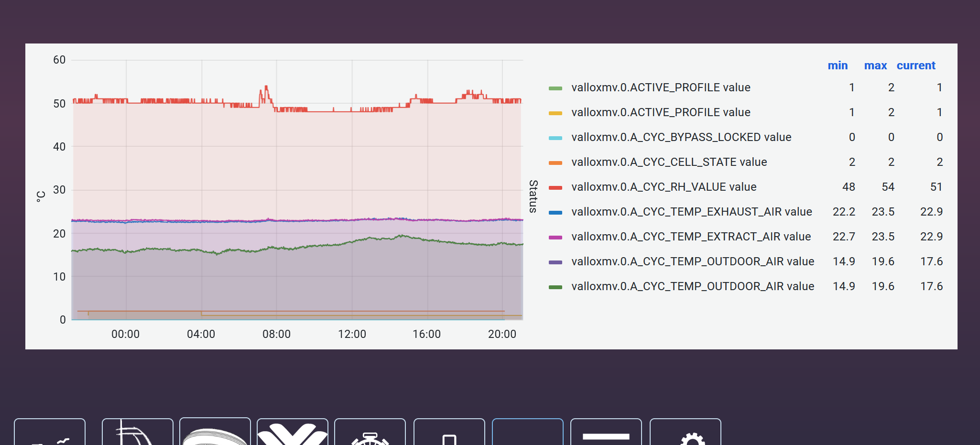Toggle A_CYC_BYPASS_LOCKED series label
This screenshot has height=445, width=980.
(x=681, y=137)
